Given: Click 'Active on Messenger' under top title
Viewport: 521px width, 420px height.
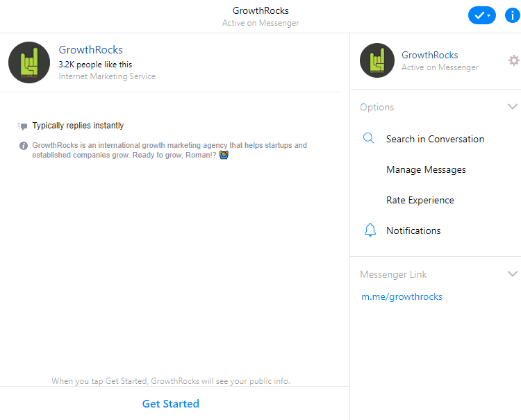Looking at the screenshot, I should click(260, 23).
